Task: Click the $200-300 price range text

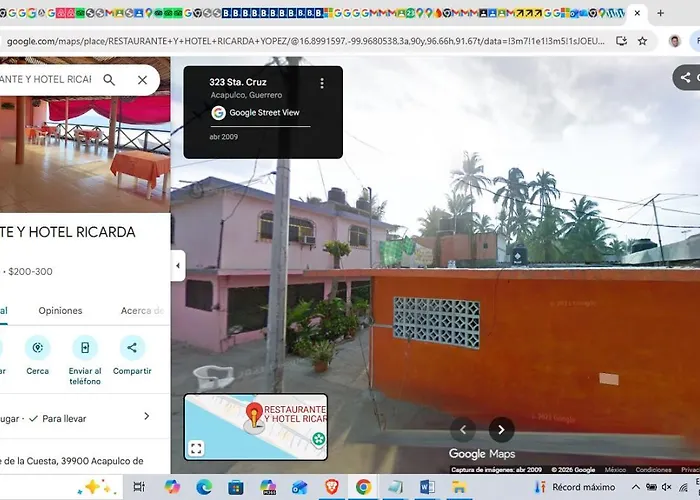Action: tap(30, 271)
